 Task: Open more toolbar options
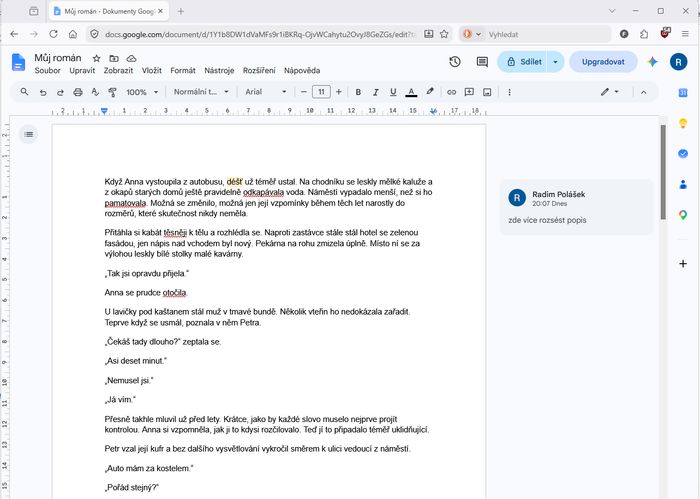[x=509, y=92]
